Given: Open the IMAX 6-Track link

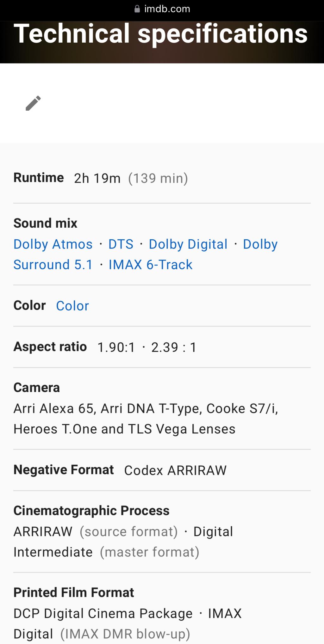Looking at the screenshot, I should [x=151, y=265].
